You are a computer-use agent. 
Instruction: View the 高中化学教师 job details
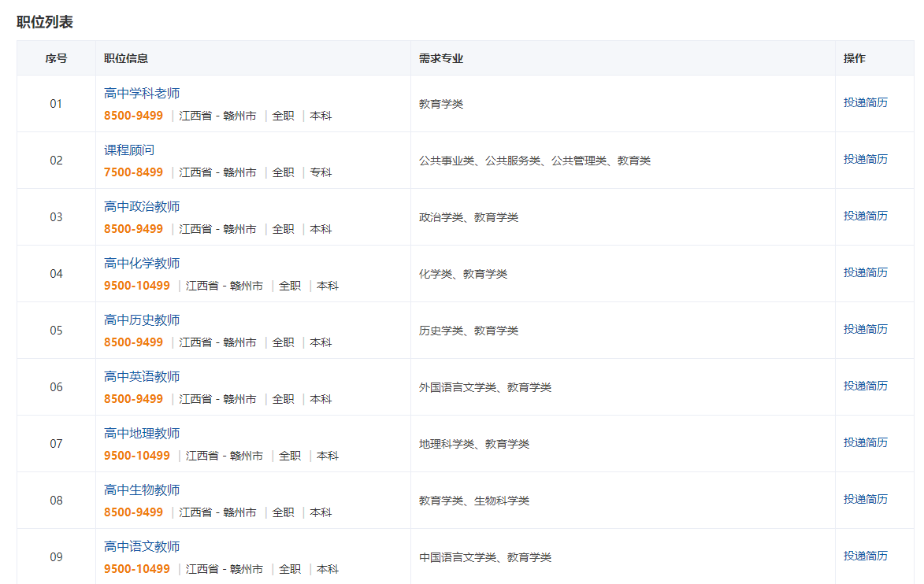tap(142, 264)
